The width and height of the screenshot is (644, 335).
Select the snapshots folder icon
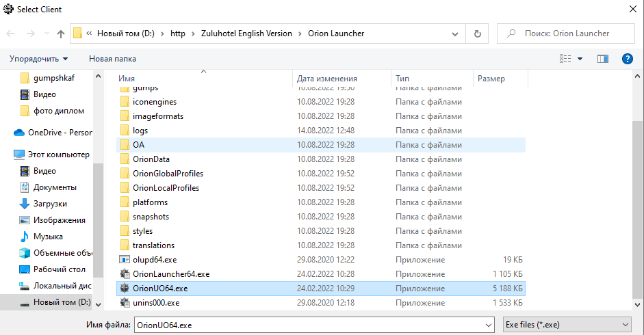click(x=125, y=217)
